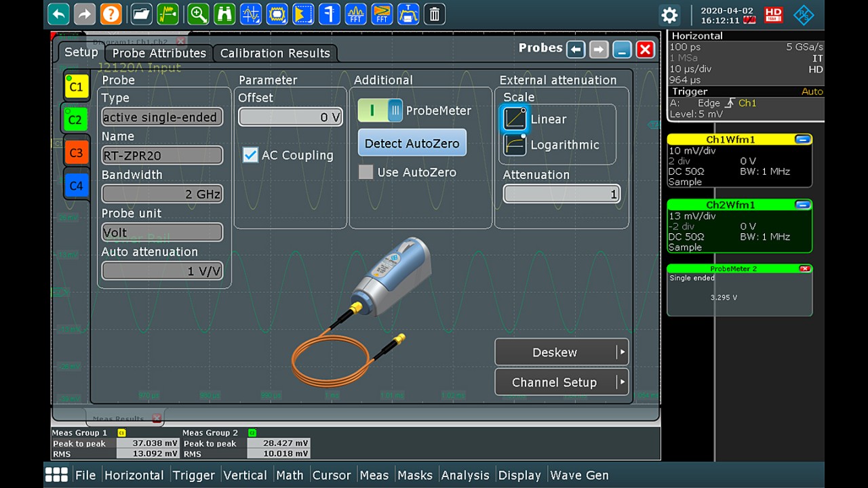Click the Auto attenuation 1 V/V field
This screenshot has width=868, height=488.
pos(162,271)
